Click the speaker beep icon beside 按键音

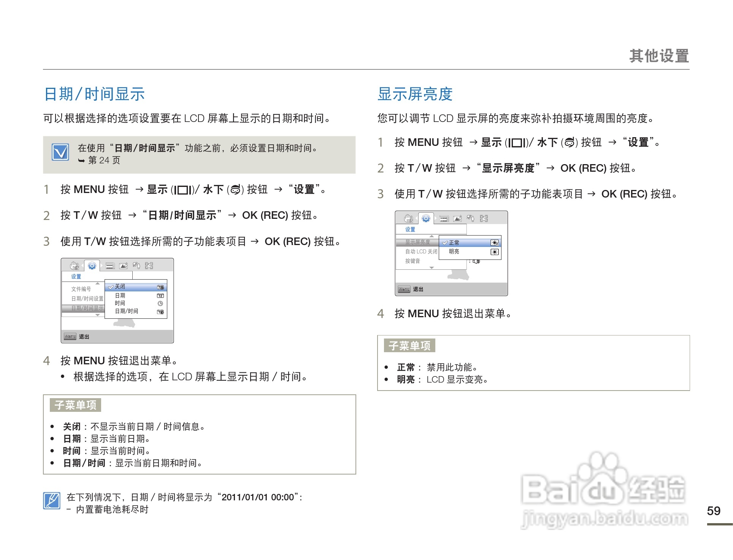click(x=476, y=261)
